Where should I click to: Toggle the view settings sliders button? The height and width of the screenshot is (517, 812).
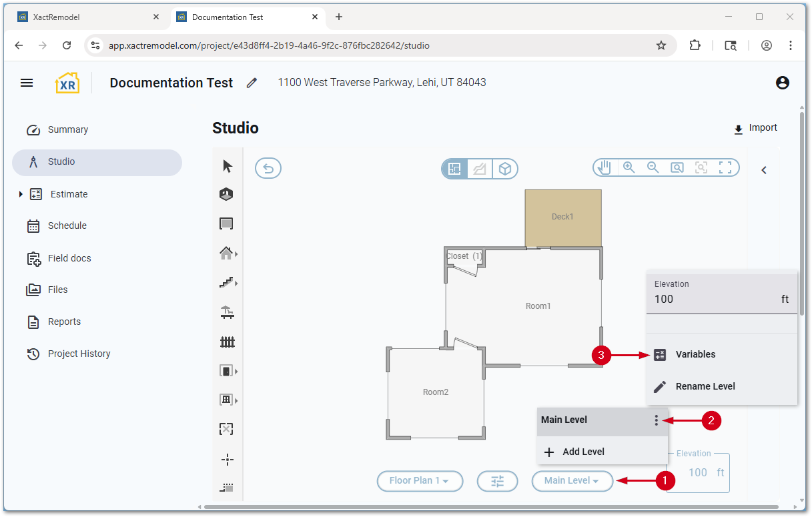[x=498, y=480]
